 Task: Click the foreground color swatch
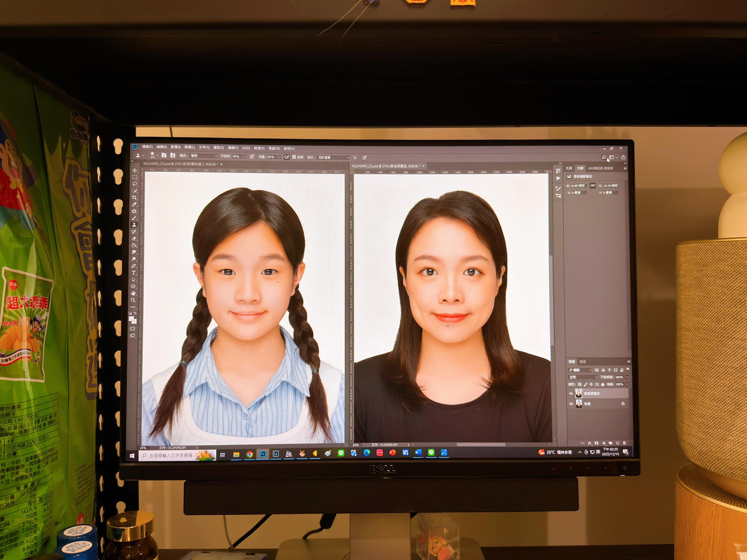(x=131, y=312)
